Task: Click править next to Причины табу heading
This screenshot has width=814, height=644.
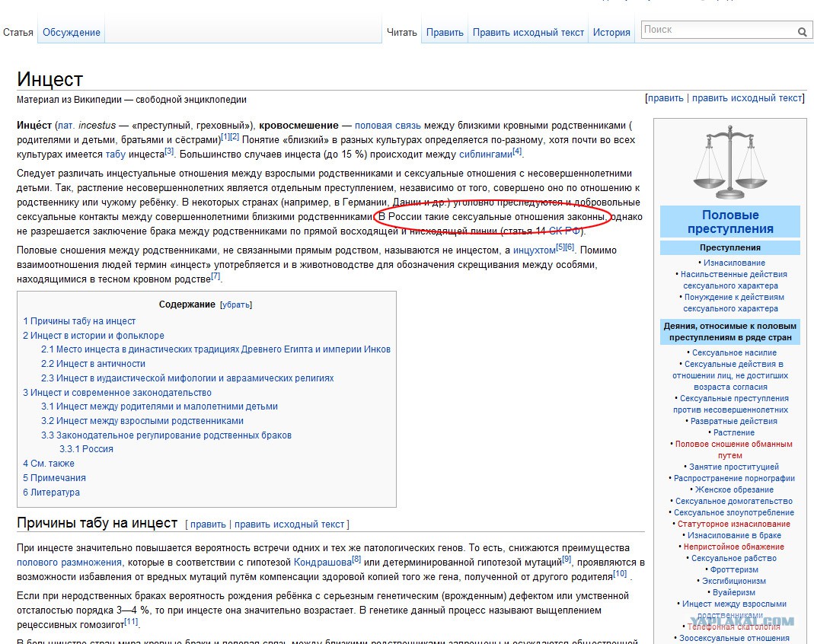Action: 207,524
